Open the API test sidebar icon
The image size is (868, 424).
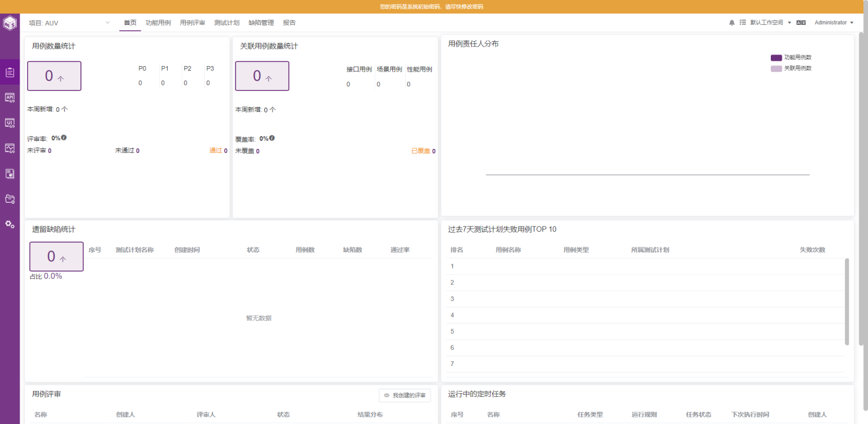point(10,97)
